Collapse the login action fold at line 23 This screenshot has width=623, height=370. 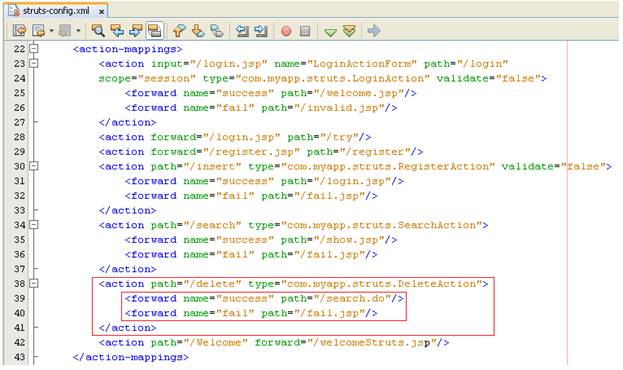(x=34, y=63)
